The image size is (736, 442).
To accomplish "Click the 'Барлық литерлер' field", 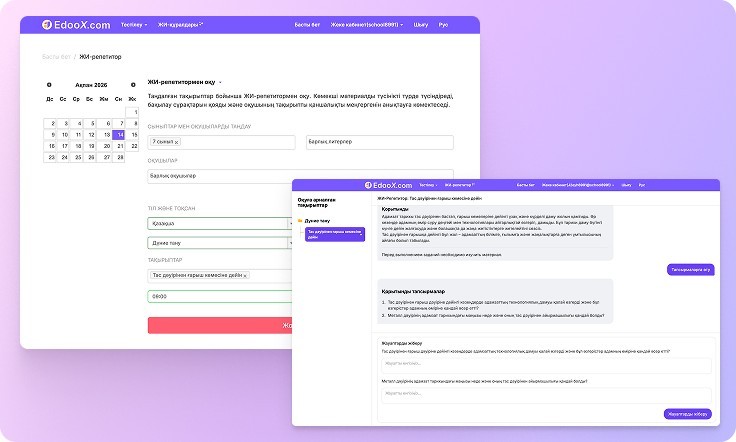I will (380, 142).
